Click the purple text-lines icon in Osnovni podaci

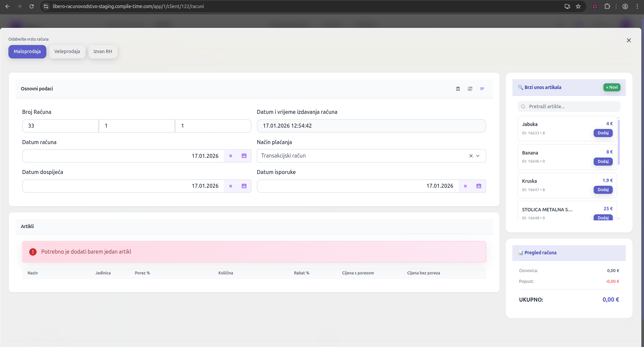tap(482, 89)
